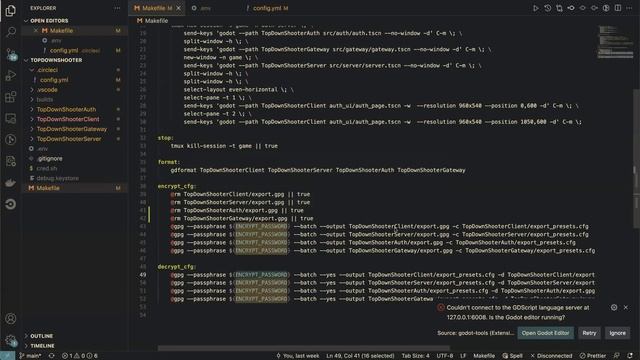
Task: Open Source Control view in the activity bar
Action: tap(11, 54)
